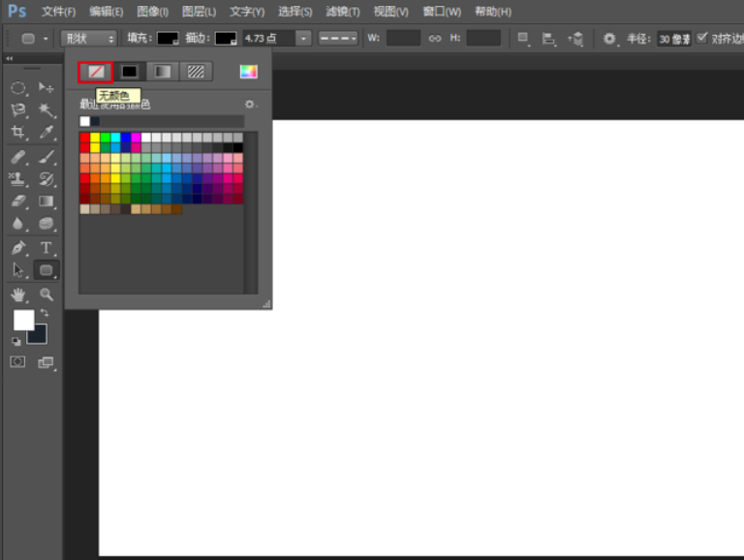Choose pattern fill option
This screenshot has height=560, width=744.
click(x=196, y=72)
